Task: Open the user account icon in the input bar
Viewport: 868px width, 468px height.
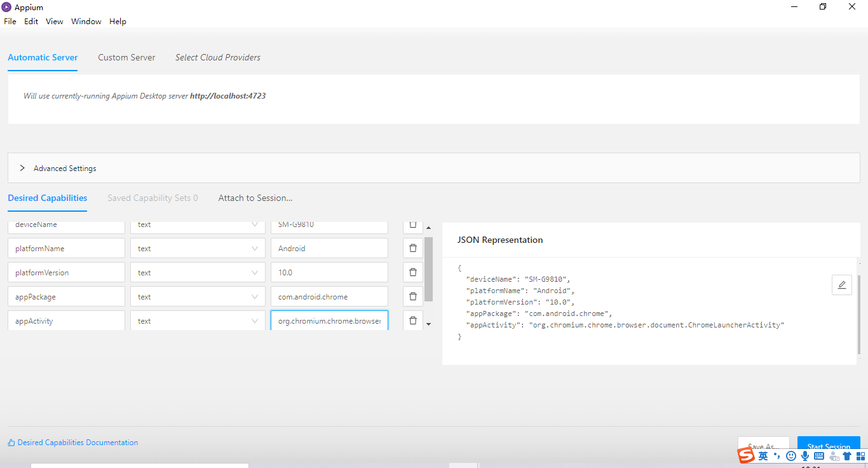Action: (834, 456)
